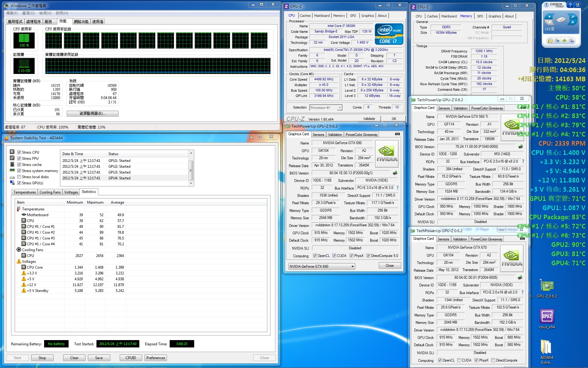Switch to the Temperatures tab in AIDA64
The width and height of the screenshot is (588, 368).
24,192
